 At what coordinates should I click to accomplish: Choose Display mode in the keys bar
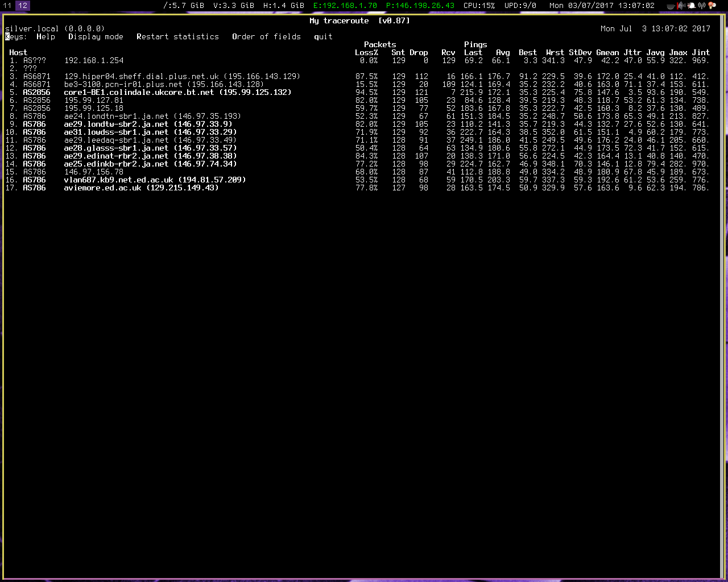click(96, 36)
